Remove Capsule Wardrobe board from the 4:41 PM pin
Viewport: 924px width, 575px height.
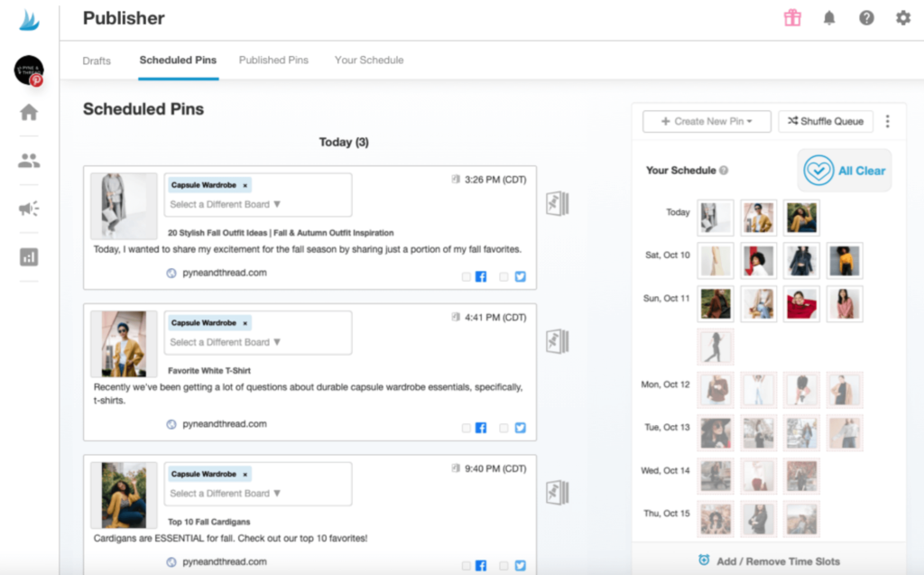pyautogui.click(x=245, y=323)
